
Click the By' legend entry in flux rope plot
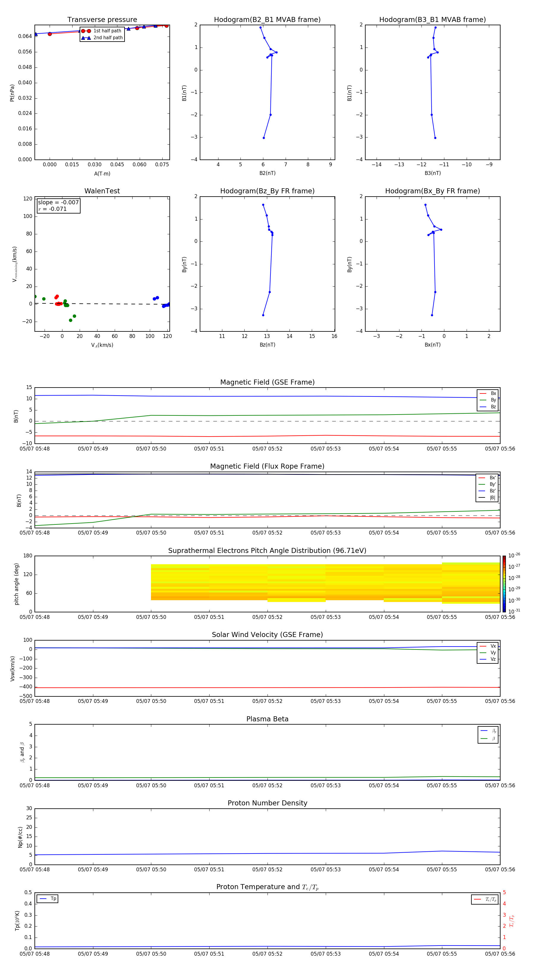487,484
